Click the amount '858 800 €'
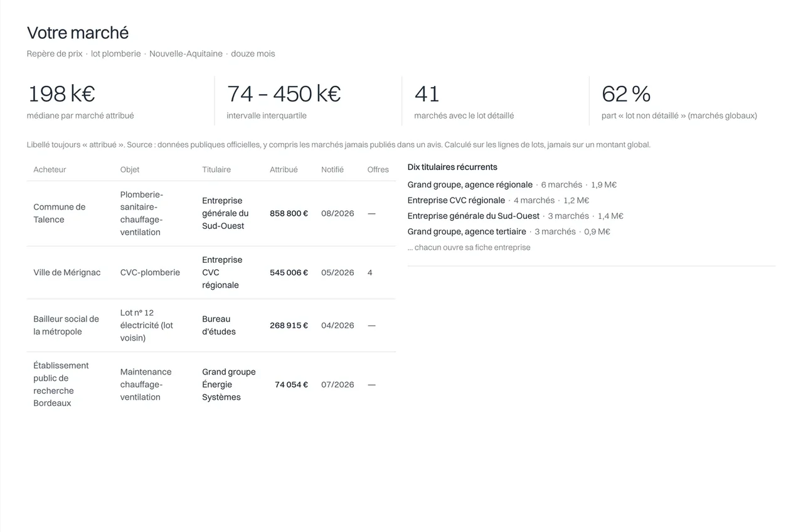Image resolution: width=803 pixels, height=532 pixels. (289, 213)
